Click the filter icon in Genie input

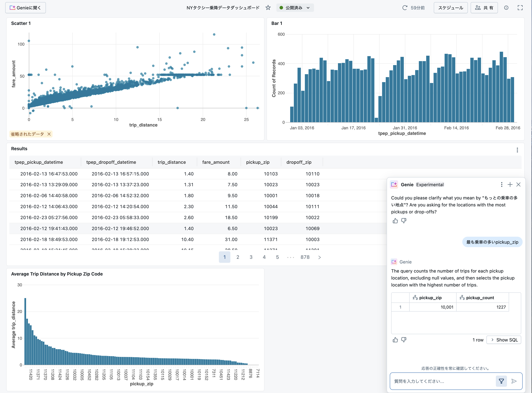click(501, 381)
